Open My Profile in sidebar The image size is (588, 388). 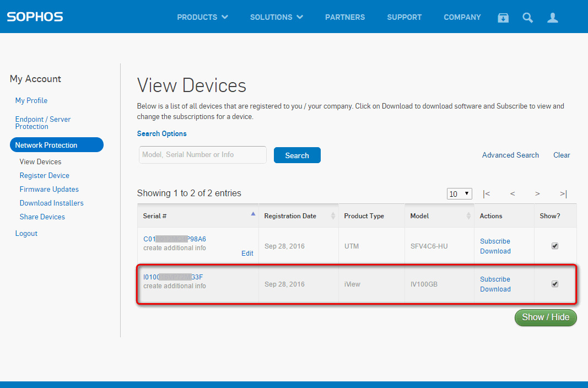pos(31,100)
